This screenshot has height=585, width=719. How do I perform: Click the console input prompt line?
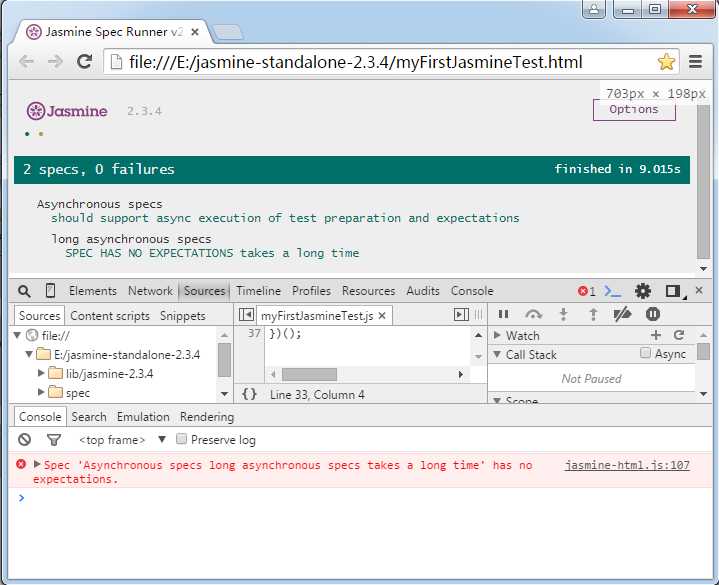pos(360,497)
